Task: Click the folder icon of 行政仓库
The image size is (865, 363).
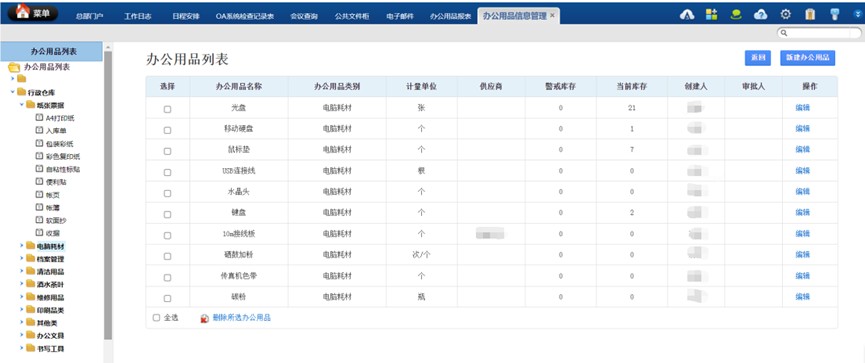Action: click(x=21, y=92)
